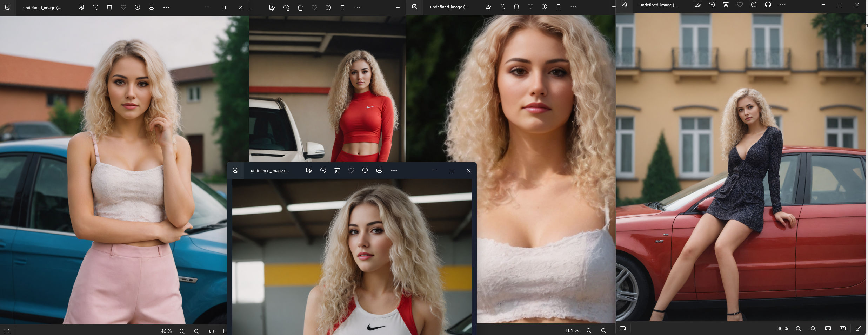Viewport: 868px width, 335px height.
Task: Show file info in red car photo window
Action: [754, 5]
